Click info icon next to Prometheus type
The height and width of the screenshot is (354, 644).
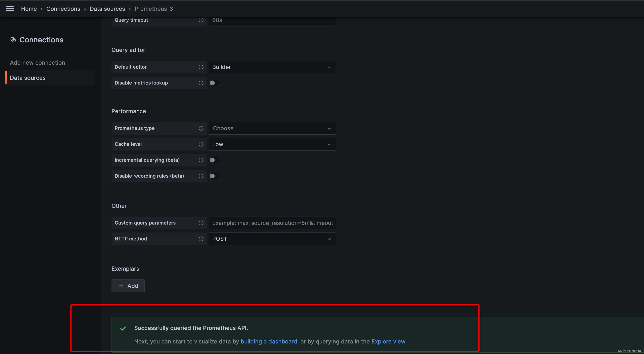(201, 128)
